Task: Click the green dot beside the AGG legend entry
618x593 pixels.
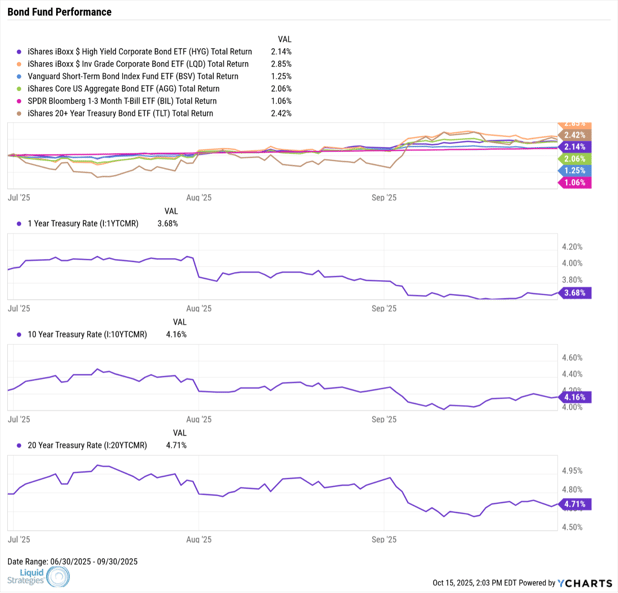Action: [x=19, y=89]
